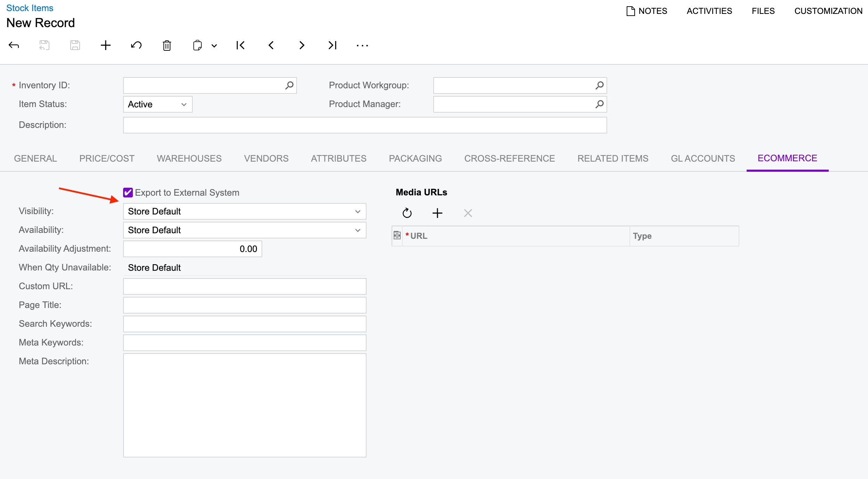Refresh the Media URLs grid

point(407,213)
